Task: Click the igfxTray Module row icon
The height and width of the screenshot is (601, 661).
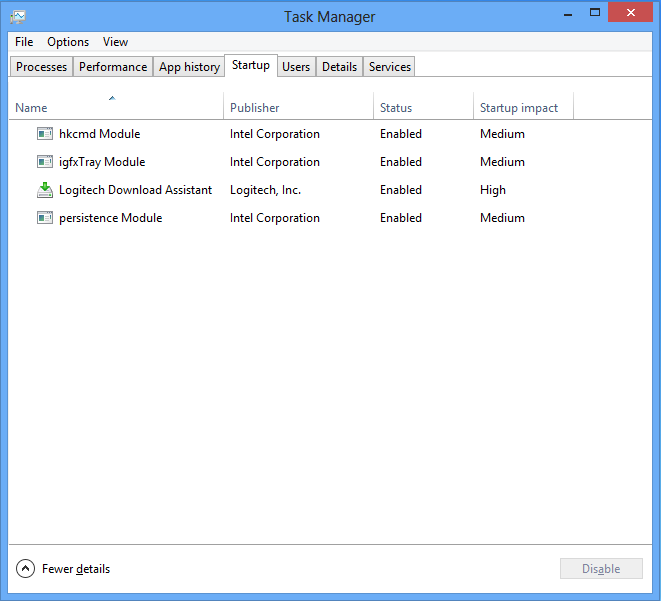Action: 45,162
